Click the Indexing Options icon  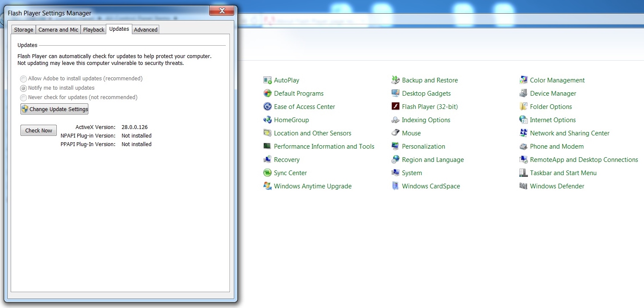point(396,120)
